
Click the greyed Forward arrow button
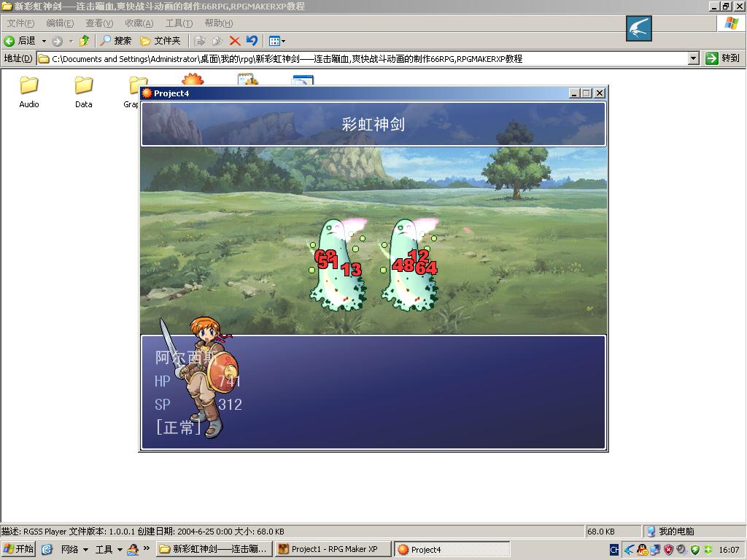coord(57,41)
